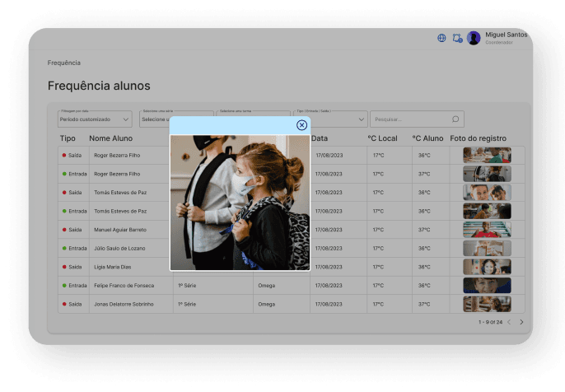Open photo in Lígia Maria Dias row

tap(487, 267)
